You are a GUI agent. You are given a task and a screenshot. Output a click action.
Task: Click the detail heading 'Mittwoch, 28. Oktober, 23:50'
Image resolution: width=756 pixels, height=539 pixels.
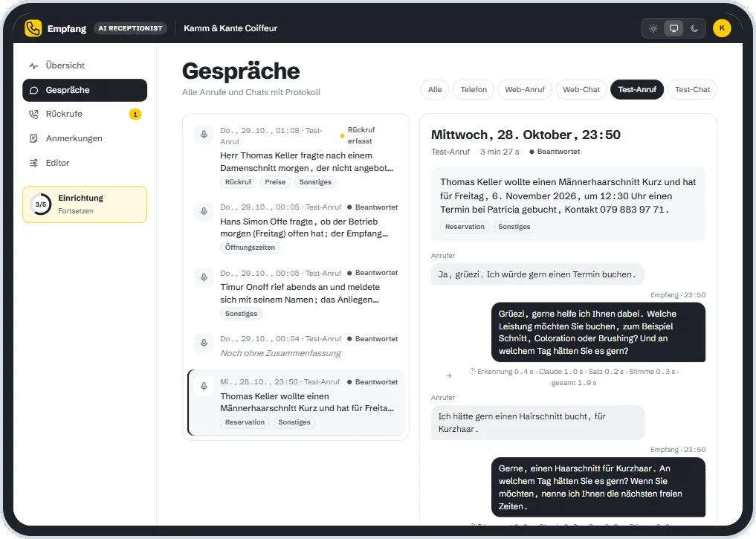point(526,135)
